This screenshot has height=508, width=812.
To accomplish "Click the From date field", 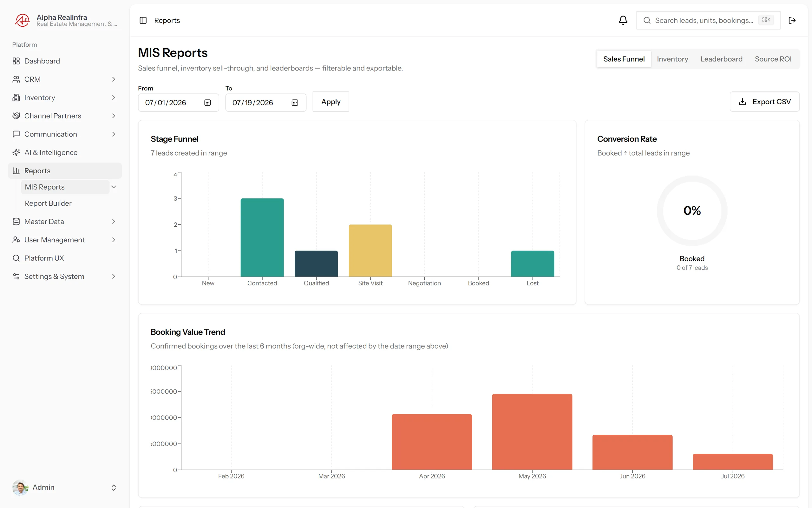I will coord(178,103).
